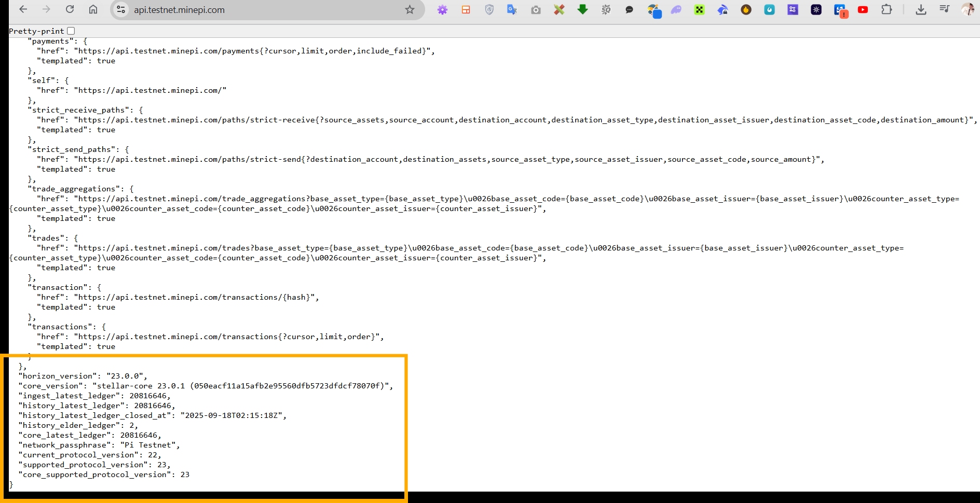The image size is (980, 503).
Task: Reload the page with the refresh icon
Action: tap(70, 9)
